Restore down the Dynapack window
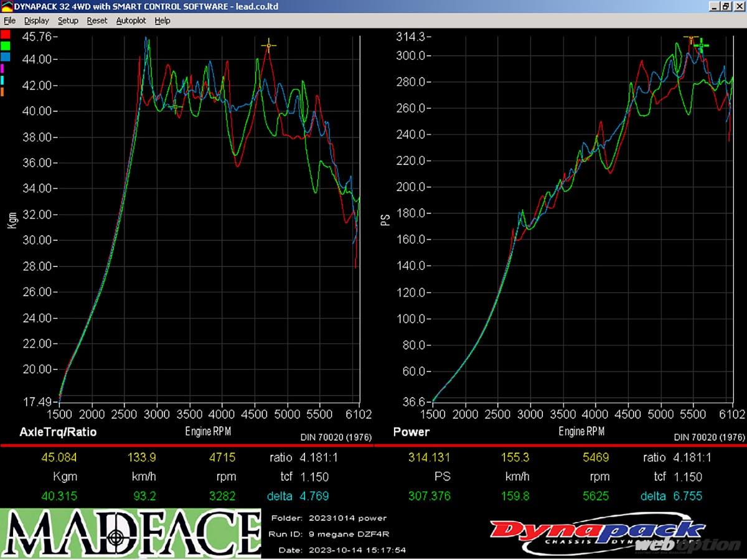Image resolution: width=747 pixels, height=560 pixels. click(x=725, y=6)
